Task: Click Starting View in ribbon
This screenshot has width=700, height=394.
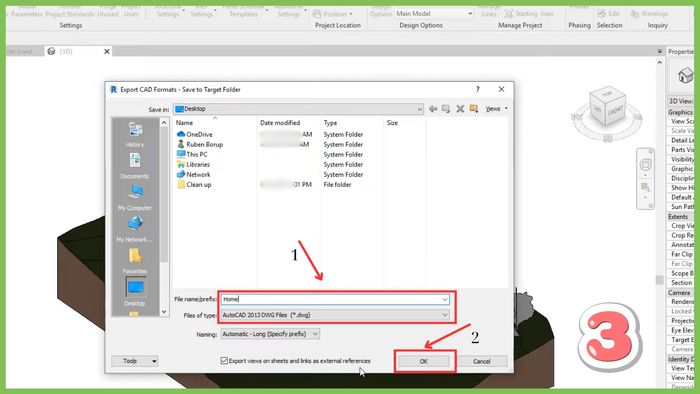Action: coord(529,14)
